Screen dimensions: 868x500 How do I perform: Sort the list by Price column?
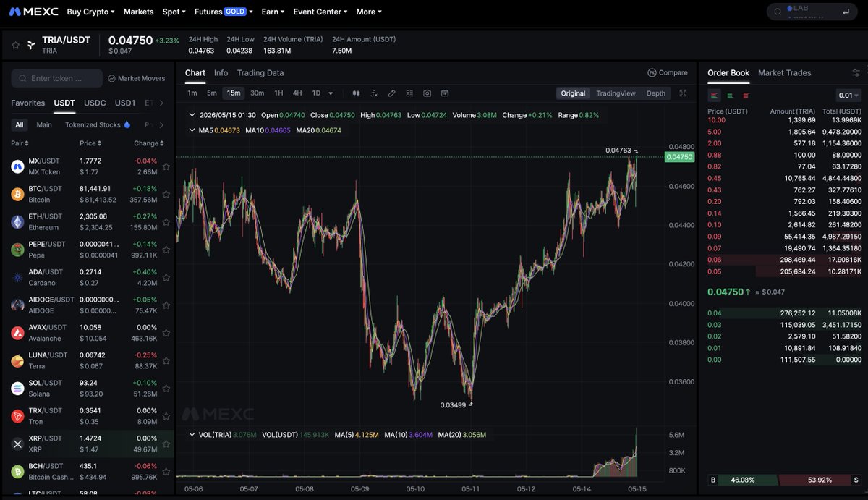point(90,143)
